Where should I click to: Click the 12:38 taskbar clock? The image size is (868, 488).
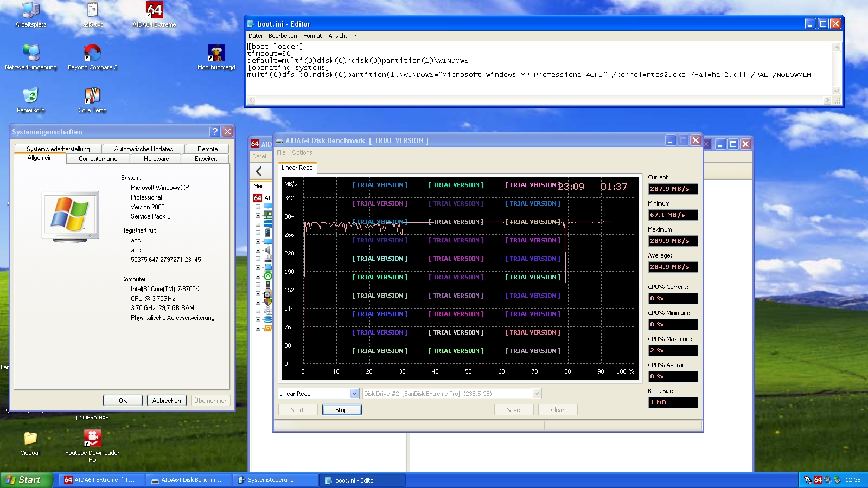(x=853, y=480)
